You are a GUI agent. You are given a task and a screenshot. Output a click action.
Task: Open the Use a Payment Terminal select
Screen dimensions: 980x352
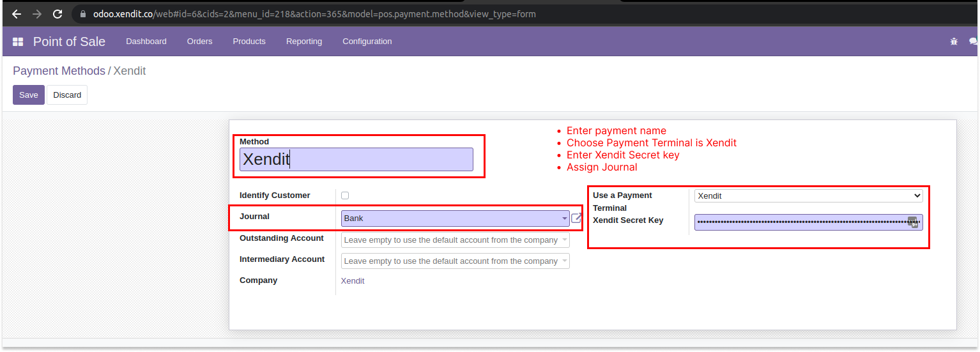pyautogui.click(x=809, y=196)
